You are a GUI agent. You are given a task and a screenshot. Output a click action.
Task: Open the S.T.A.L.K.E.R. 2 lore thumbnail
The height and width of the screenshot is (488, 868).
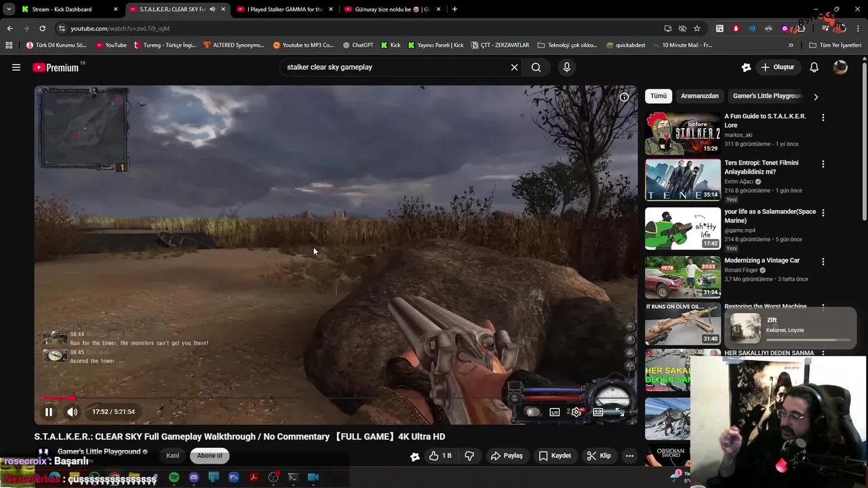click(x=683, y=134)
